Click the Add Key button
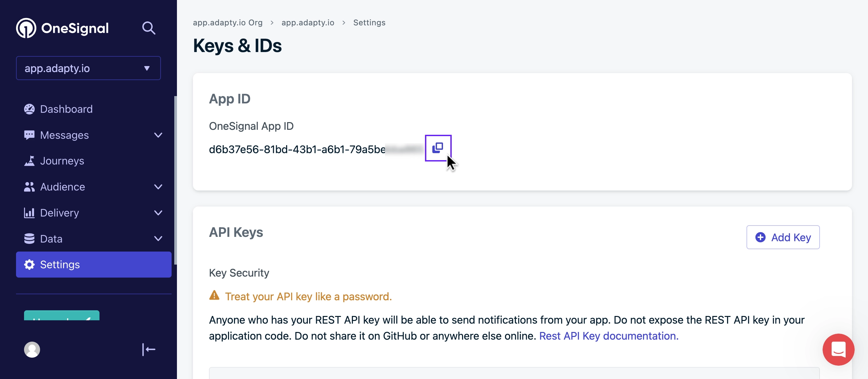The image size is (868, 379). (x=783, y=237)
